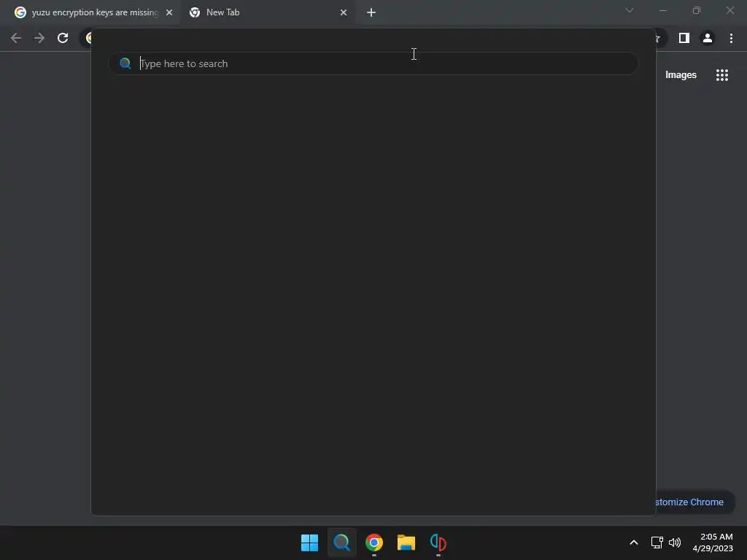Expand Chrome's tab search dropdown arrow
Image resolution: width=747 pixels, height=560 pixels.
point(630,10)
